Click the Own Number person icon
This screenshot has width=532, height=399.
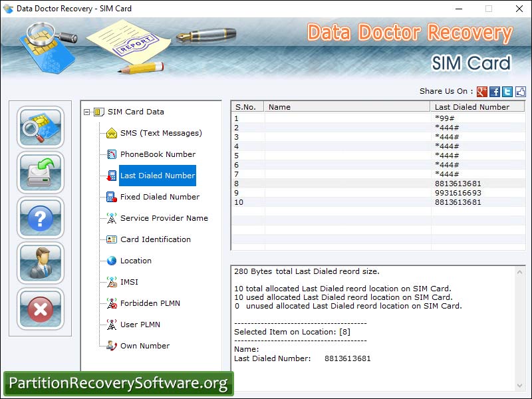pos(112,346)
